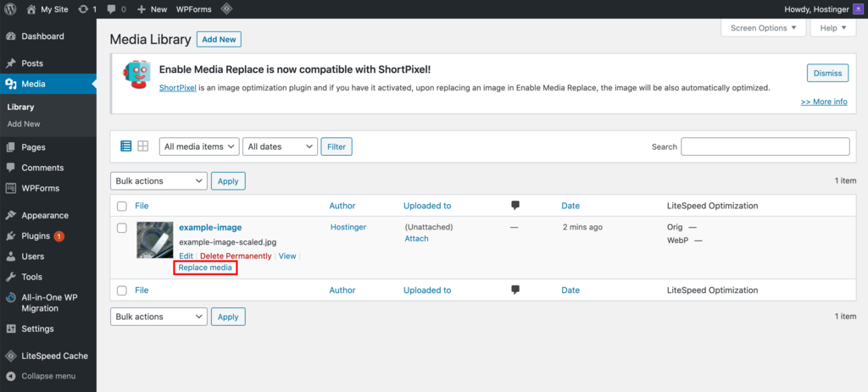Viewport: 868px width, 392px height.
Task: Switch to grid view icon
Action: (143, 146)
